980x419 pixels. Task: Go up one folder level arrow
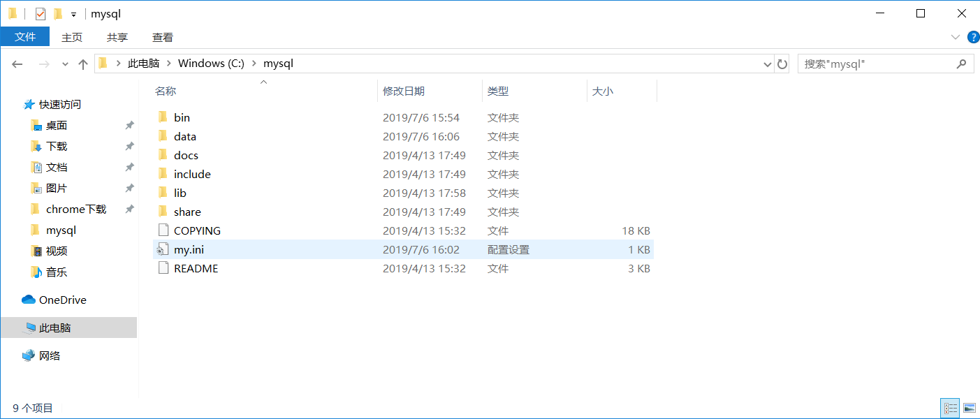[83, 64]
